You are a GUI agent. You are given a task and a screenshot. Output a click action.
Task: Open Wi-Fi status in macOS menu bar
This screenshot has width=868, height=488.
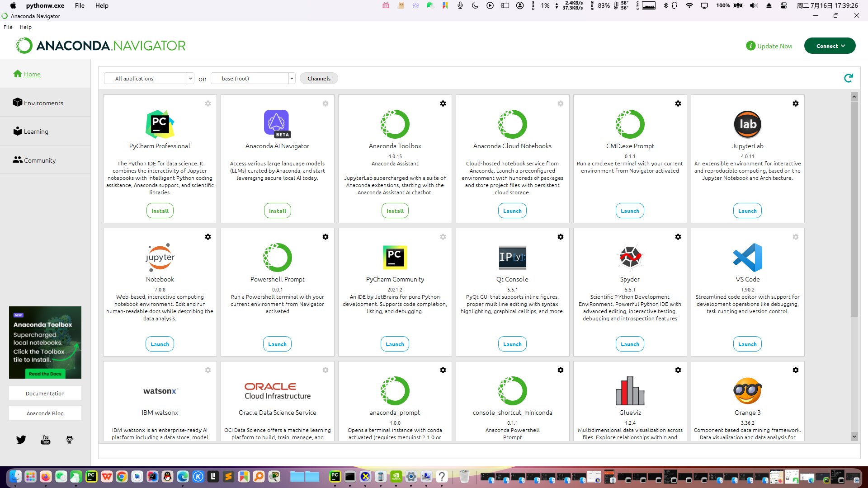point(689,5)
